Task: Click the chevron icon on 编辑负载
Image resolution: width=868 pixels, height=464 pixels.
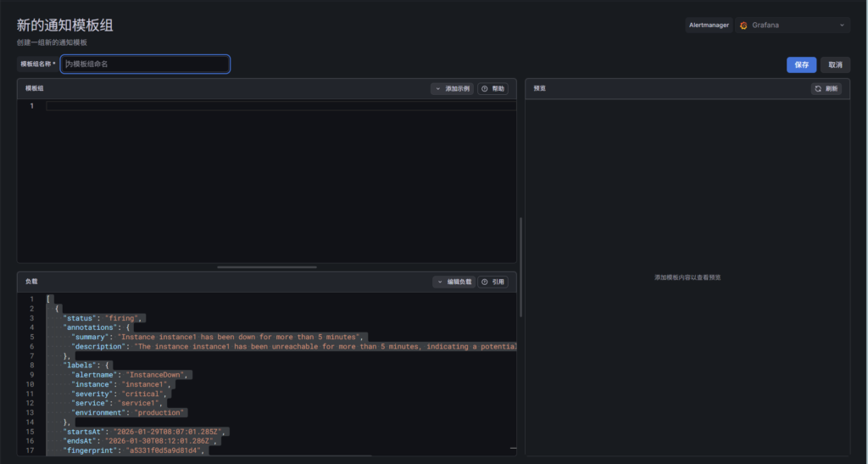Action: point(440,282)
